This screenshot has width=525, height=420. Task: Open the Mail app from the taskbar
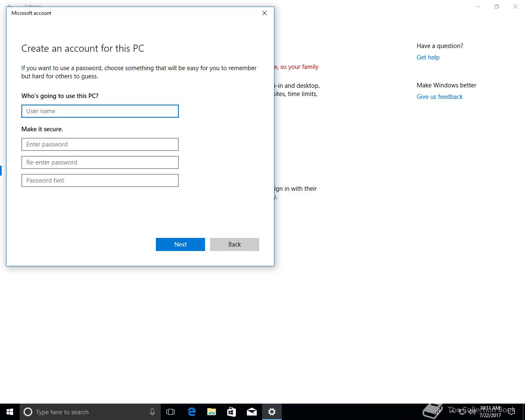tap(252, 412)
